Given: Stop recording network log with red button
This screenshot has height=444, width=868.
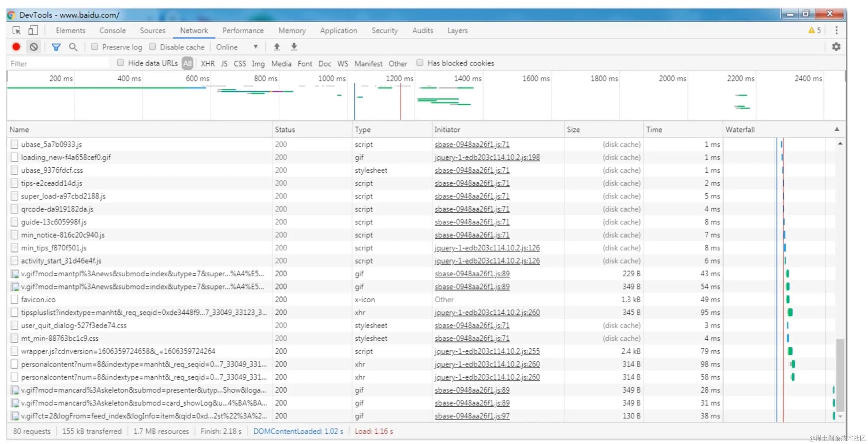Looking at the screenshot, I should click(16, 47).
